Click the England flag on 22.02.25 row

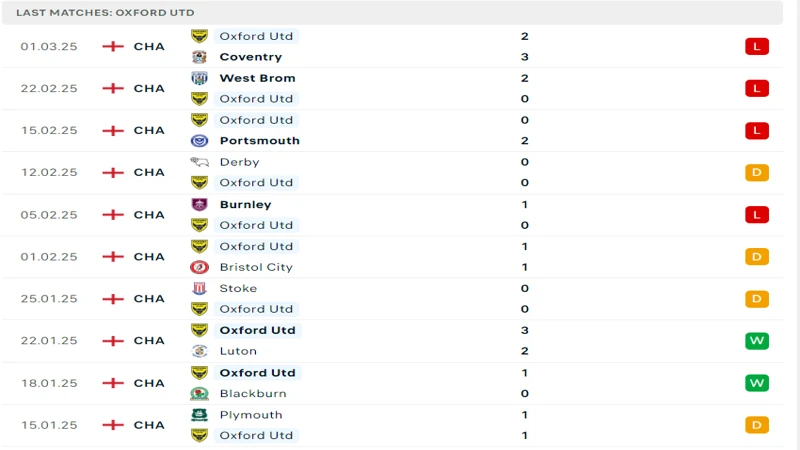pos(113,88)
